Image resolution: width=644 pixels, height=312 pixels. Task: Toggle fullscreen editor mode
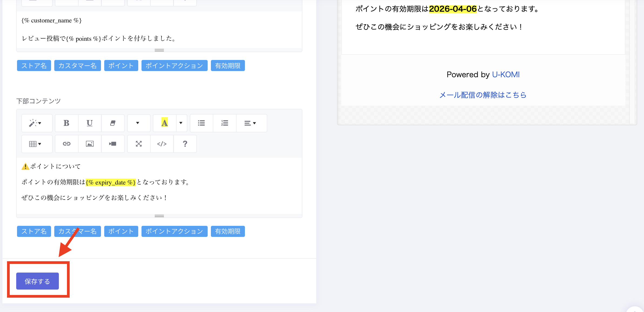(x=139, y=144)
